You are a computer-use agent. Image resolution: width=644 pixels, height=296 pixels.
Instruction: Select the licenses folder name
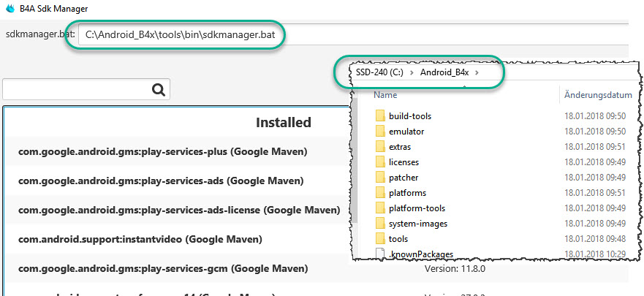(x=404, y=162)
